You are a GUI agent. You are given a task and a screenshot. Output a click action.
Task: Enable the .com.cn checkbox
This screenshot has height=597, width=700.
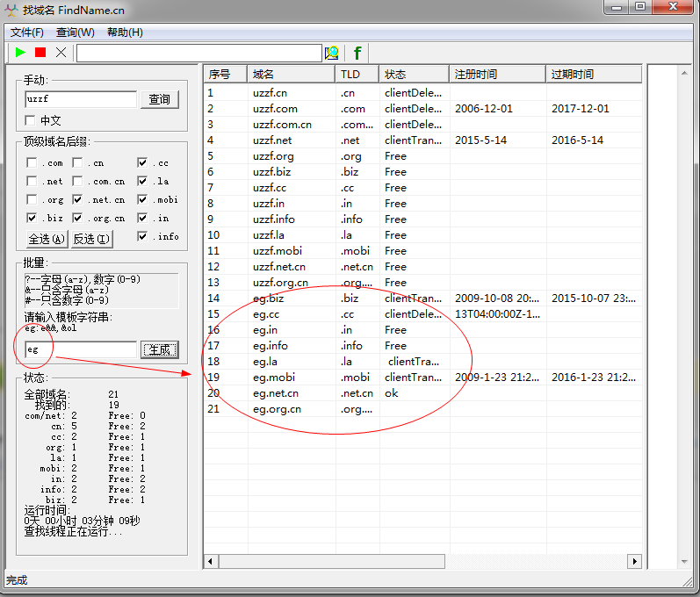tap(77, 181)
